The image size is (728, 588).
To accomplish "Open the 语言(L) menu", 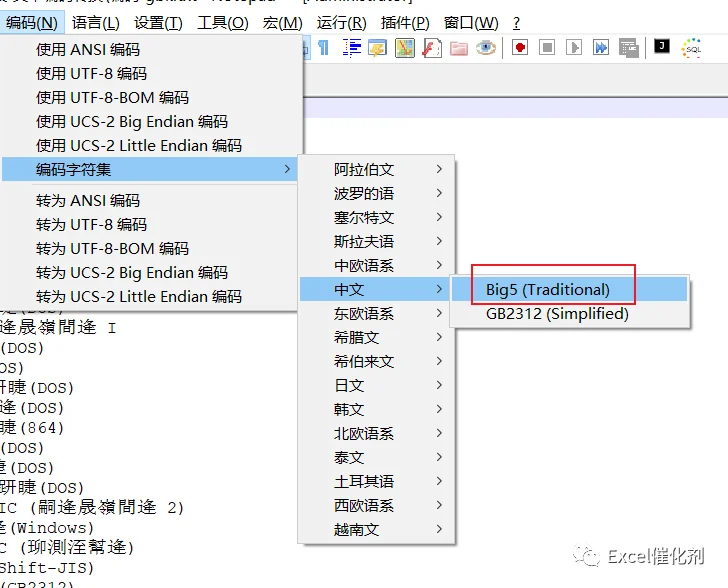I will [x=96, y=22].
